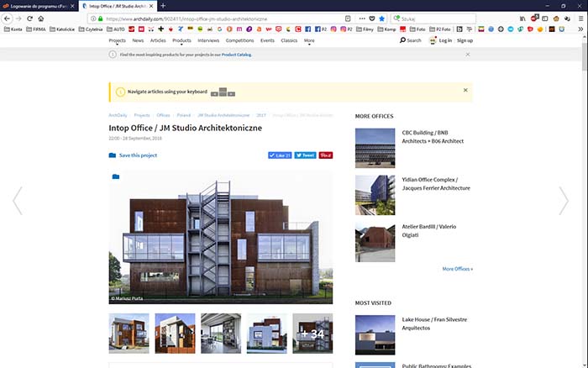Open the Firefox library icon
588x368 pixels.
click(x=522, y=18)
